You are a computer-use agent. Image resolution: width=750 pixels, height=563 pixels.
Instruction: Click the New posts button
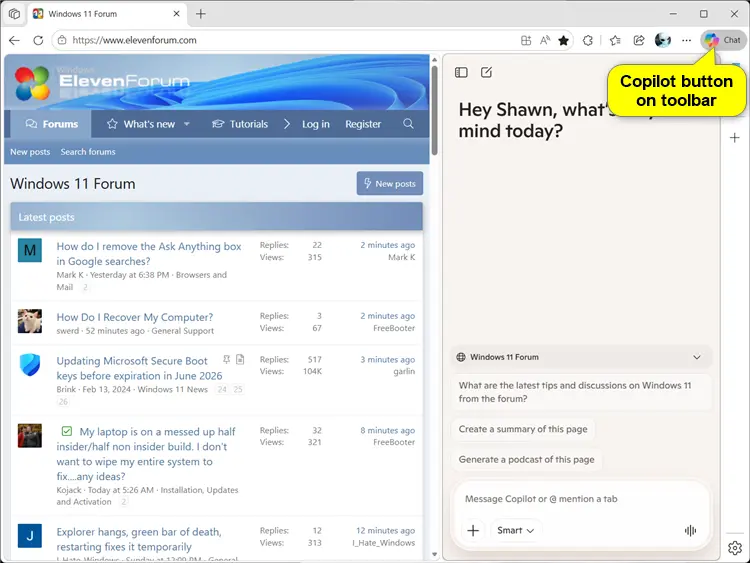pos(390,183)
